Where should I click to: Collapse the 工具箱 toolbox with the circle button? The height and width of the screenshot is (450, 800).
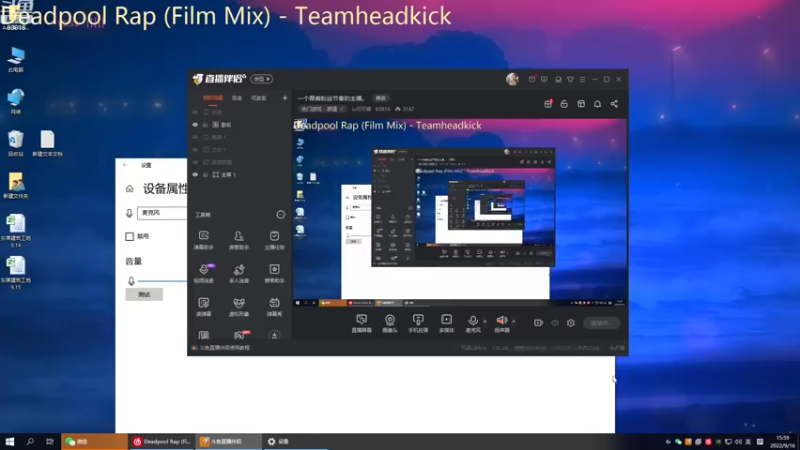[281, 215]
